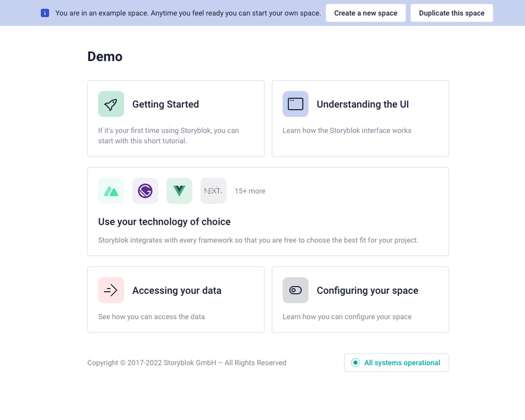The height and width of the screenshot is (420, 525).
Task: Open Use your technology of choice
Action: tap(164, 222)
